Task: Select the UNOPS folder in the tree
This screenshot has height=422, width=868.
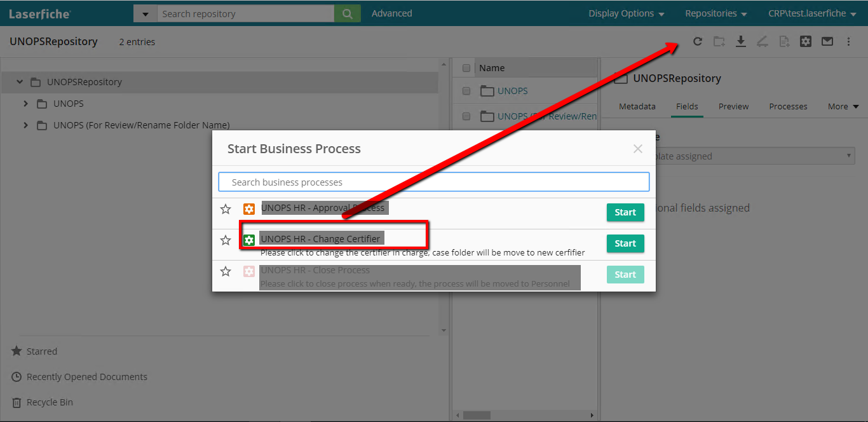Action: (x=69, y=104)
